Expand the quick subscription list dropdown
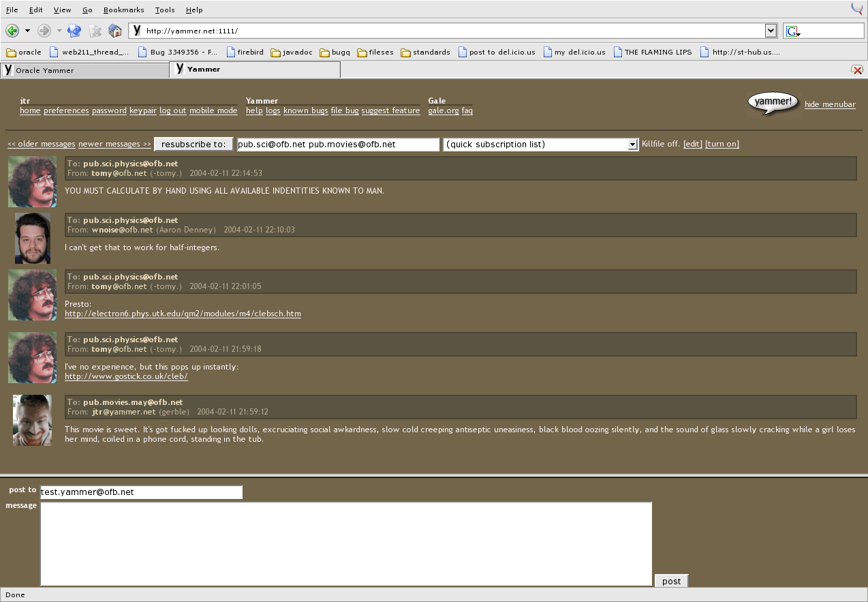The height and width of the screenshot is (602, 868). 632,145
